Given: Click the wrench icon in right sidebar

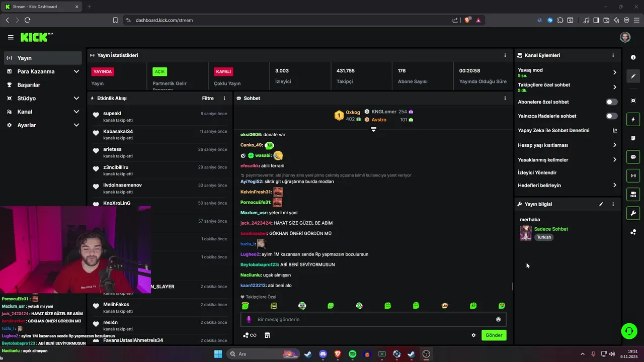Looking at the screenshot, I should (633, 213).
